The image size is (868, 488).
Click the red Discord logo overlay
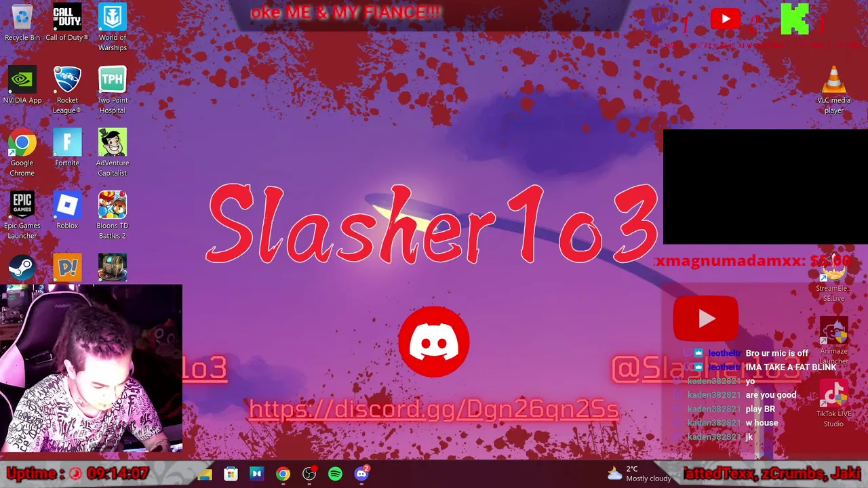click(x=434, y=342)
